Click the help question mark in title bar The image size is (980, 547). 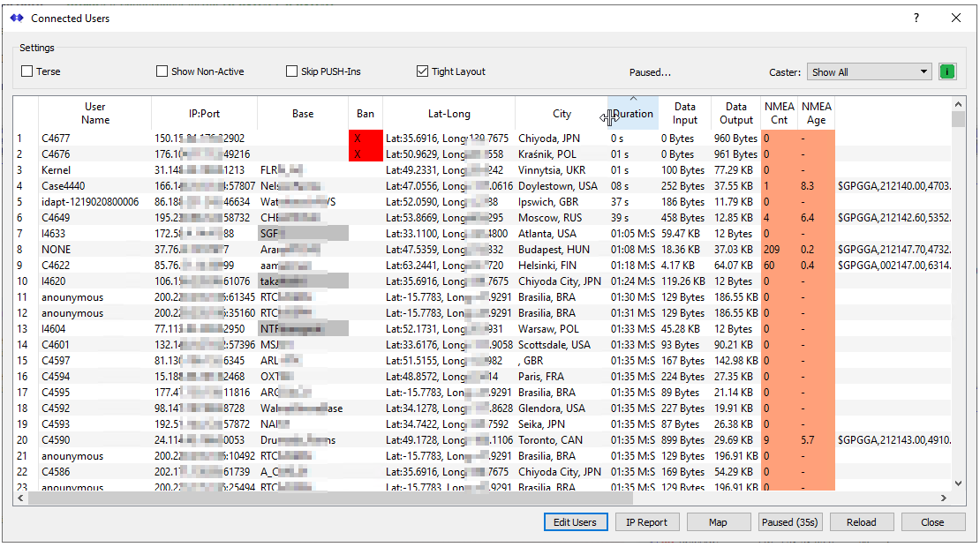click(916, 18)
